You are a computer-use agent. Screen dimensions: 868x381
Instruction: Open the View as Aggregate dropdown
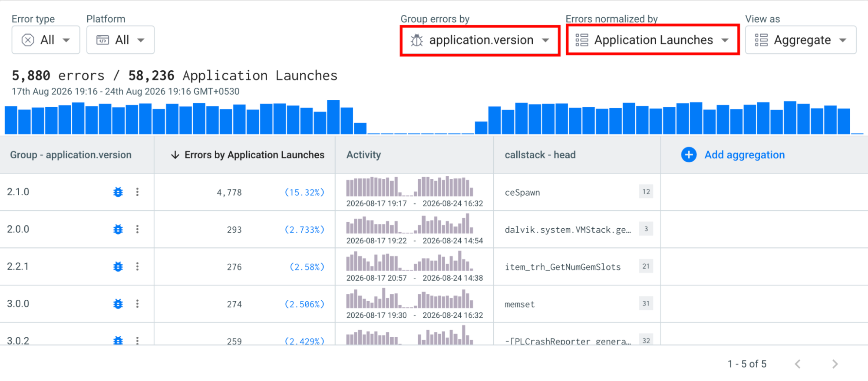[x=801, y=40]
